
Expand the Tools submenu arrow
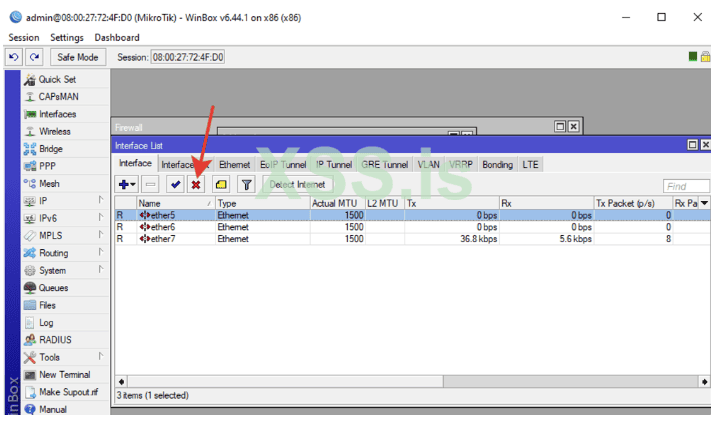tap(101, 356)
